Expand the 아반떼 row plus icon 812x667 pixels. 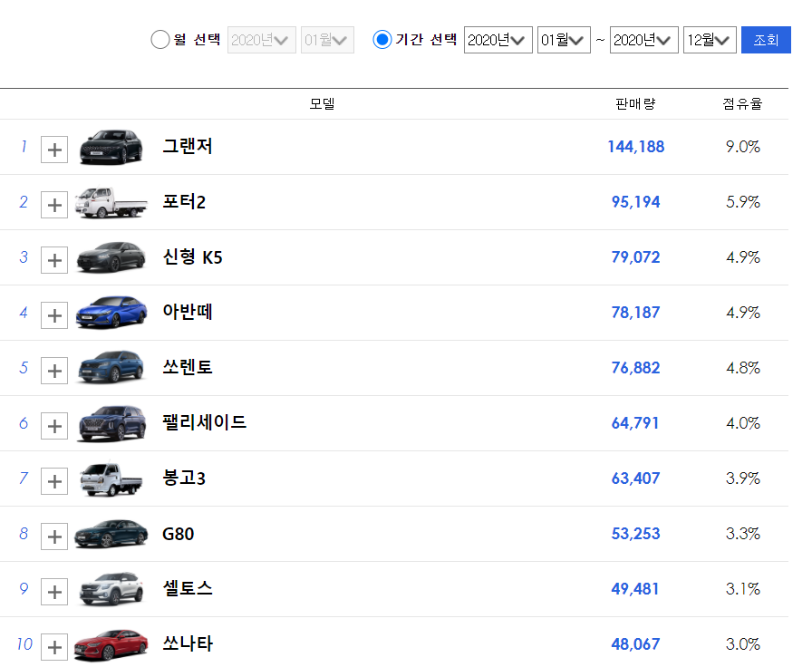point(54,315)
